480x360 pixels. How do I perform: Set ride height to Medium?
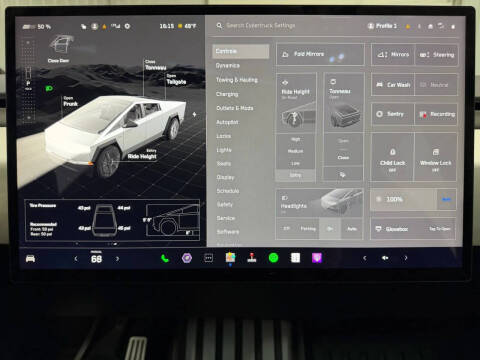tap(295, 151)
